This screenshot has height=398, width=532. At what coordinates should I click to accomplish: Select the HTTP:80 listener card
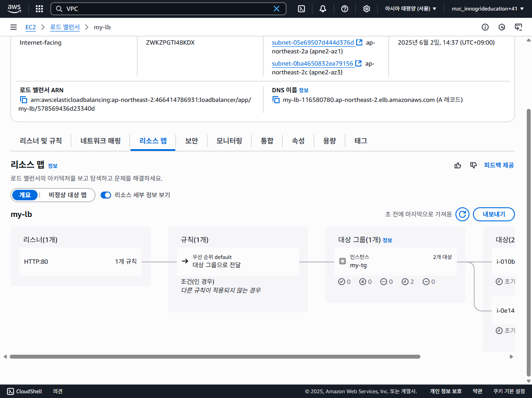tap(80, 262)
